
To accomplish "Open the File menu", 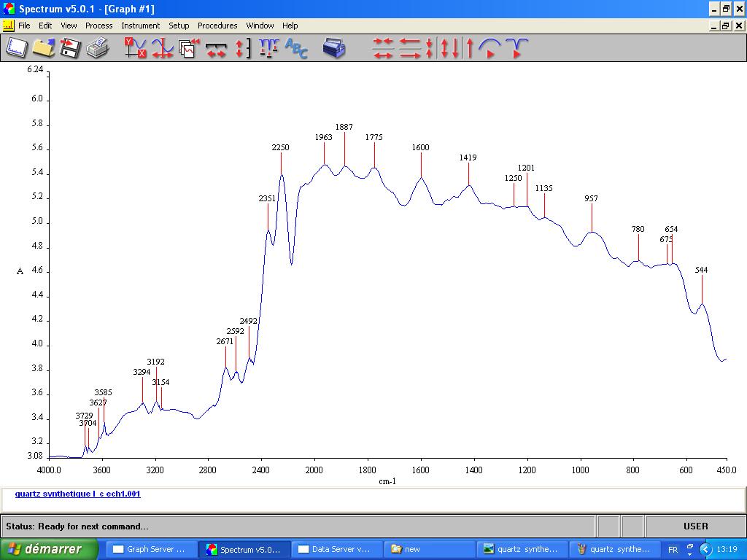I will [x=24, y=26].
